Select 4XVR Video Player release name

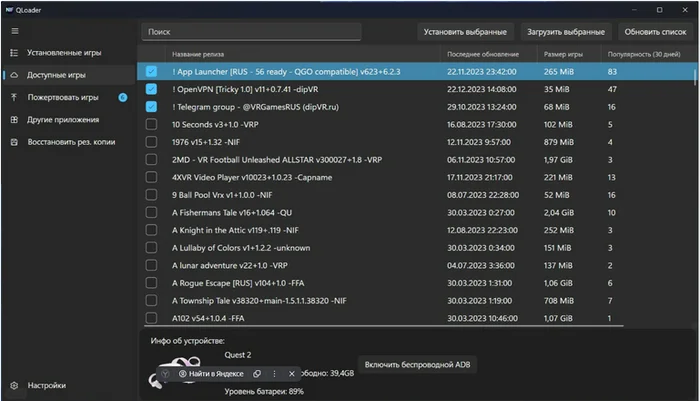[x=252, y=177]
